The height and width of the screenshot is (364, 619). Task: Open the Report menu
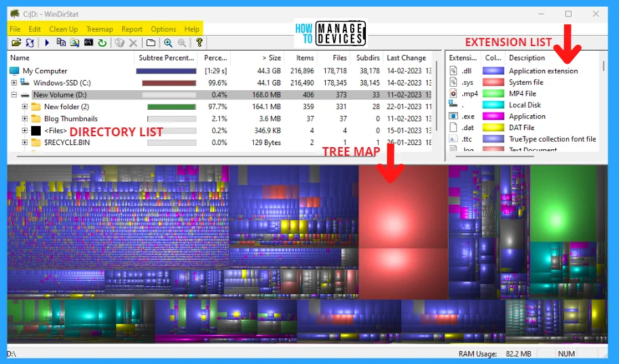tap(132, 29)
